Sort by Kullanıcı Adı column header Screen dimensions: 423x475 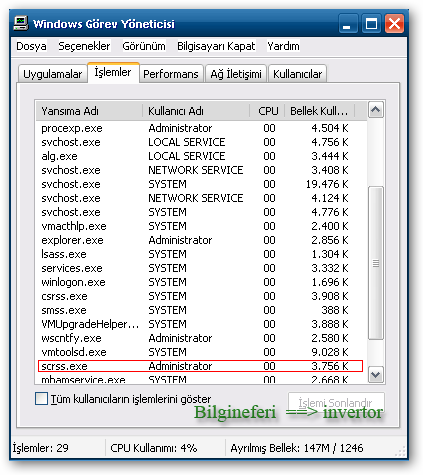pos(196,111)
